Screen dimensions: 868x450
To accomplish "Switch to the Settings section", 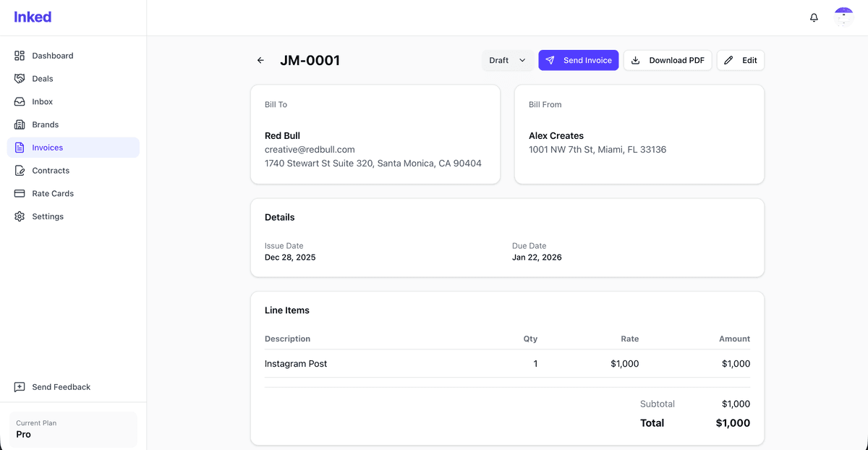I will (x=47, y=216).
